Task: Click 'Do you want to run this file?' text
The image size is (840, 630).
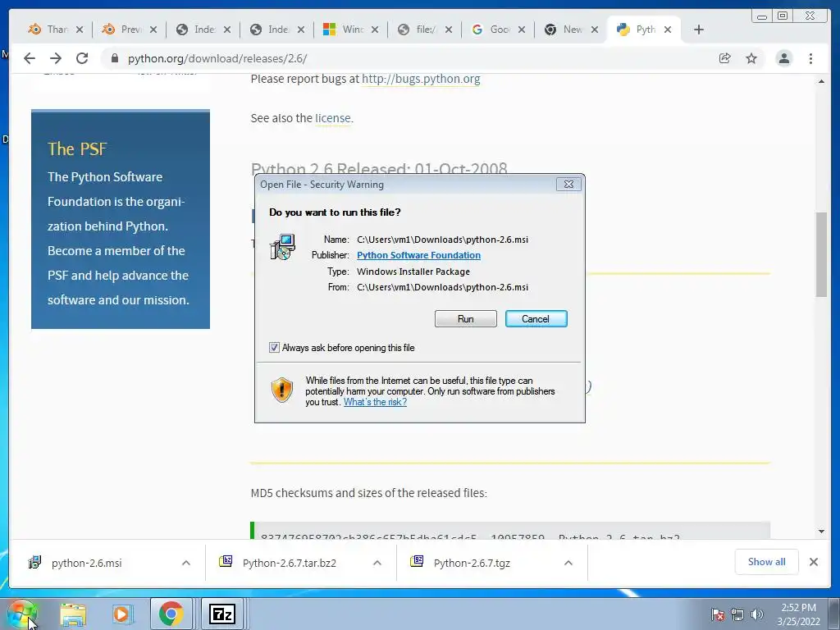Action: [335, 212]
